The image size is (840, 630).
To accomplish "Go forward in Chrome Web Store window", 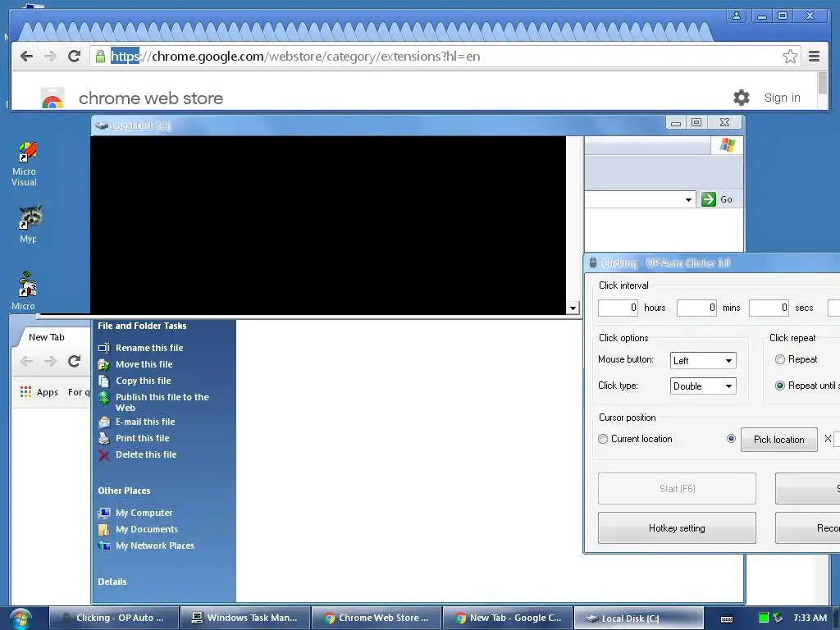I will coord(50,57).
